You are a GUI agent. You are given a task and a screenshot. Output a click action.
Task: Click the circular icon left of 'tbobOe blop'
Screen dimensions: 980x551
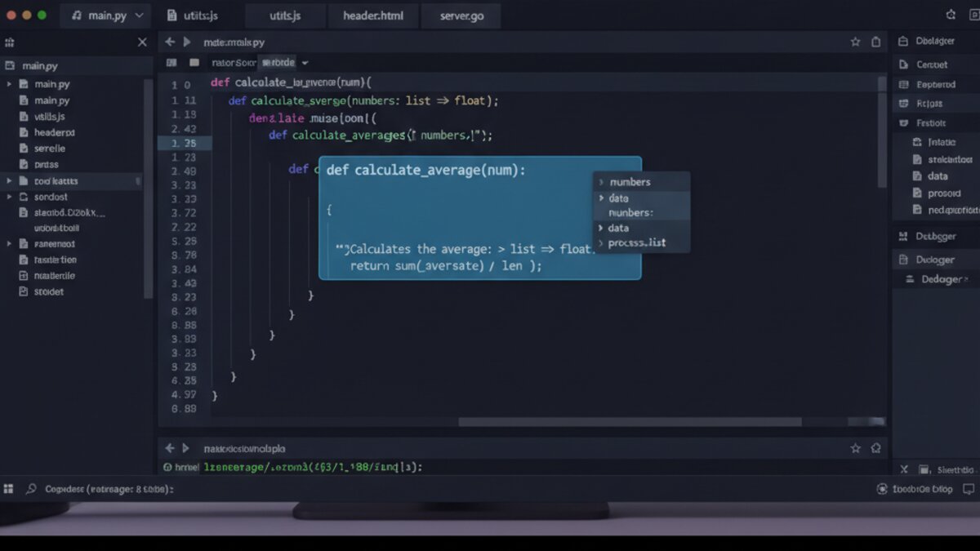coord(882,489)
